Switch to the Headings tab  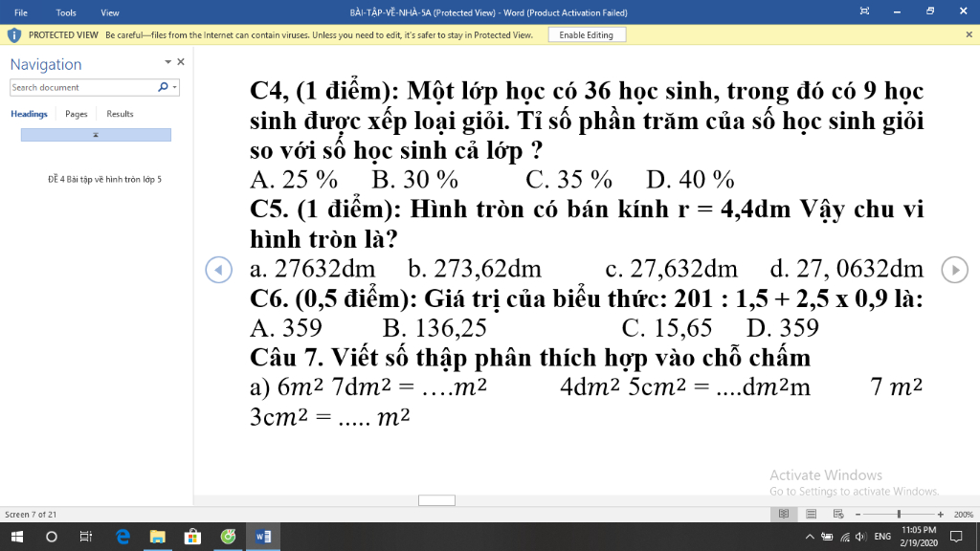pyautogui.click(x=29, y=114)
